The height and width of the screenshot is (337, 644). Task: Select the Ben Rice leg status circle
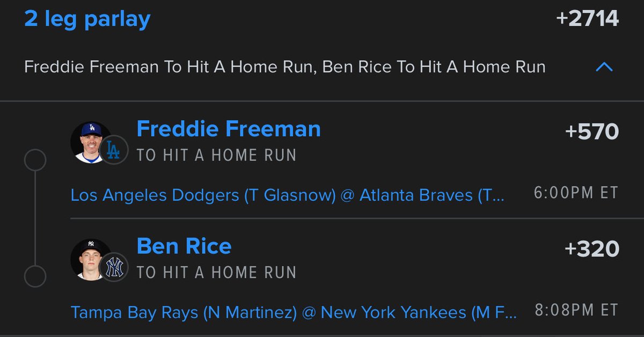point(35,277)
